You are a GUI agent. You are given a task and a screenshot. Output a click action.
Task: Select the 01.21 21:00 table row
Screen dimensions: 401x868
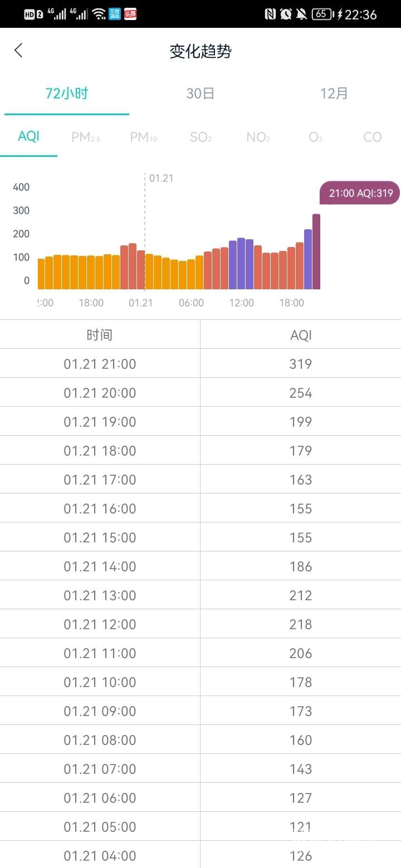coord(200,364)
